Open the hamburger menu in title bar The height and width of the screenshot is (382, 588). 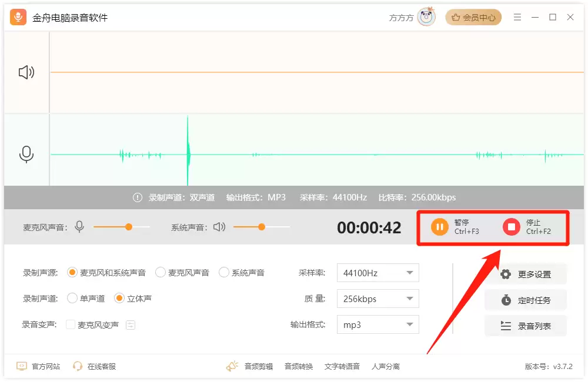point(517,17)
